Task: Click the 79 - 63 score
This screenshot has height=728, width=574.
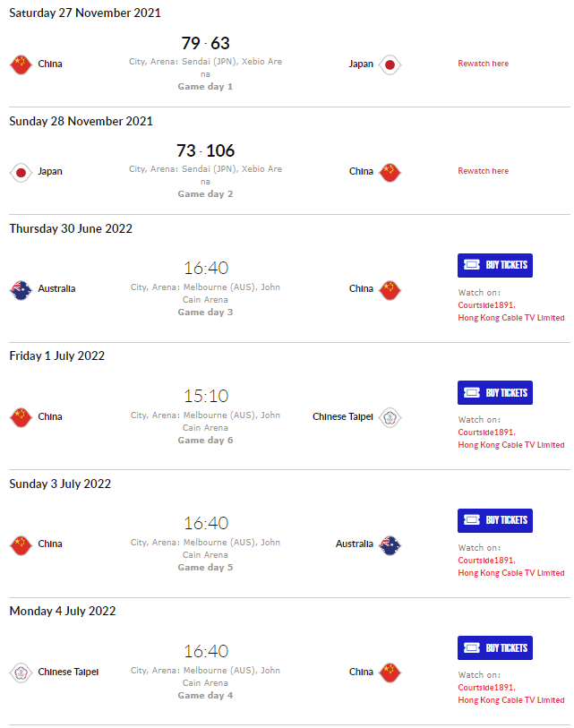Action: [205, 43]
